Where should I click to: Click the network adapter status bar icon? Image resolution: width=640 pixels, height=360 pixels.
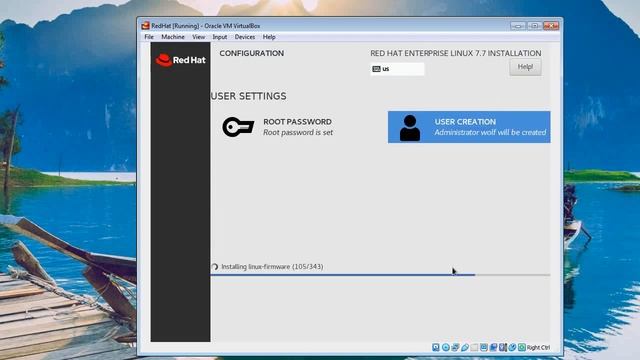pos(455,347)
